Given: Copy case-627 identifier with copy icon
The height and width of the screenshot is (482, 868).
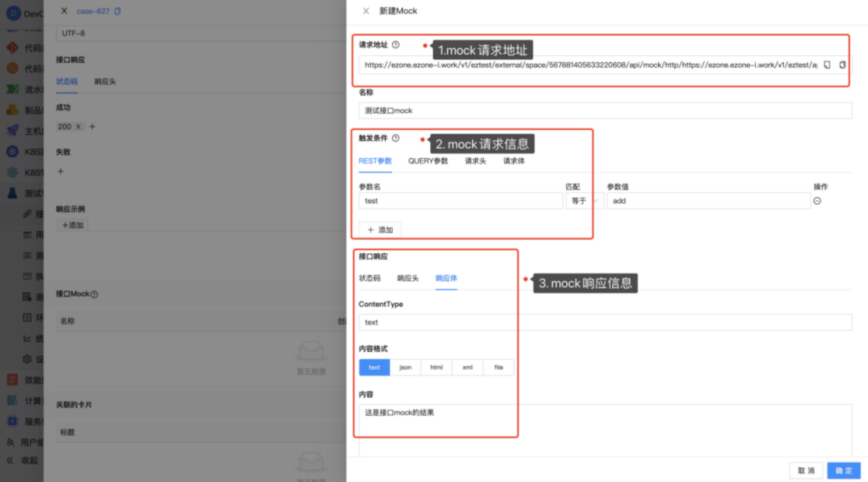Looking at the screenshot, I should 117,12.
